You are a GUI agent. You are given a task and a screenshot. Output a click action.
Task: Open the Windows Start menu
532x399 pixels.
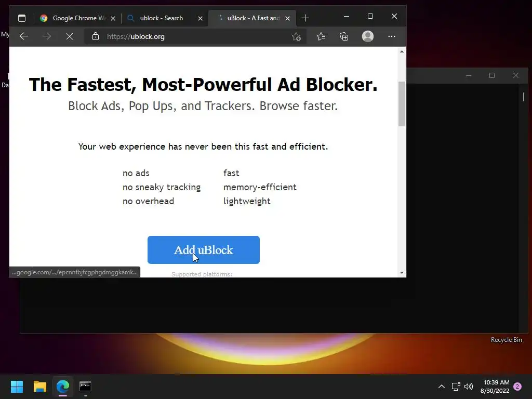pyautogui.click(x=17, y=387)
